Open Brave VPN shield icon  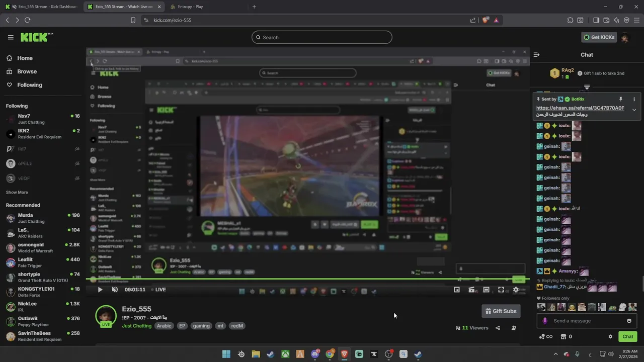pyautogui.click(x=626, y=20)
